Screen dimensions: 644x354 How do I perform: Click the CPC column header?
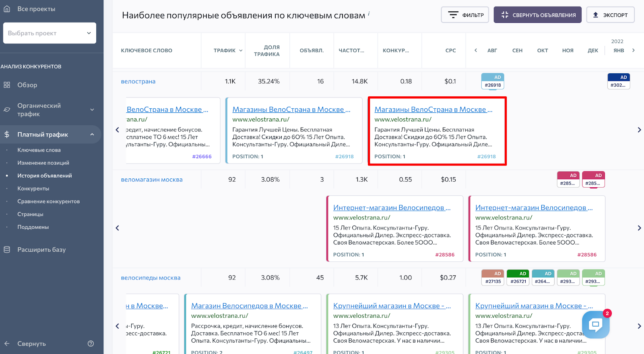click(451, 50)
